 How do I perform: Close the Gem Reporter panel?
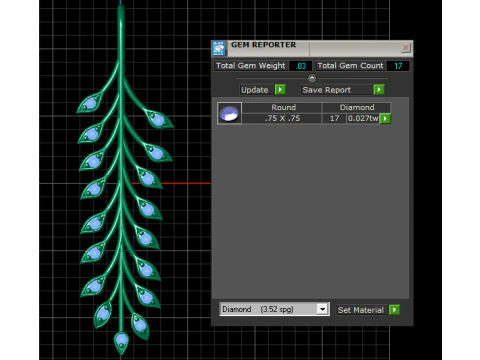(405, 48)
